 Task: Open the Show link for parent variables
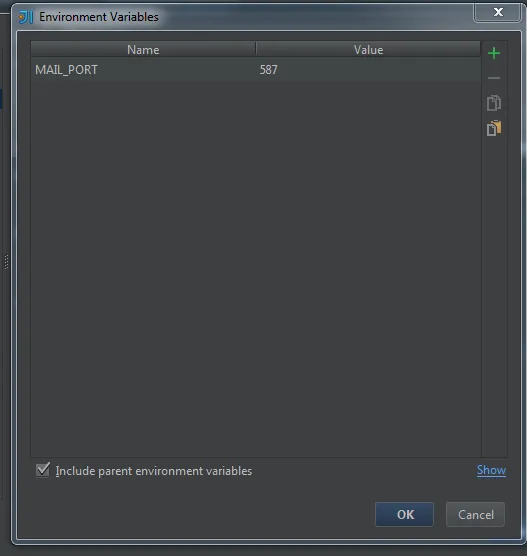click(x=491, y=470)
